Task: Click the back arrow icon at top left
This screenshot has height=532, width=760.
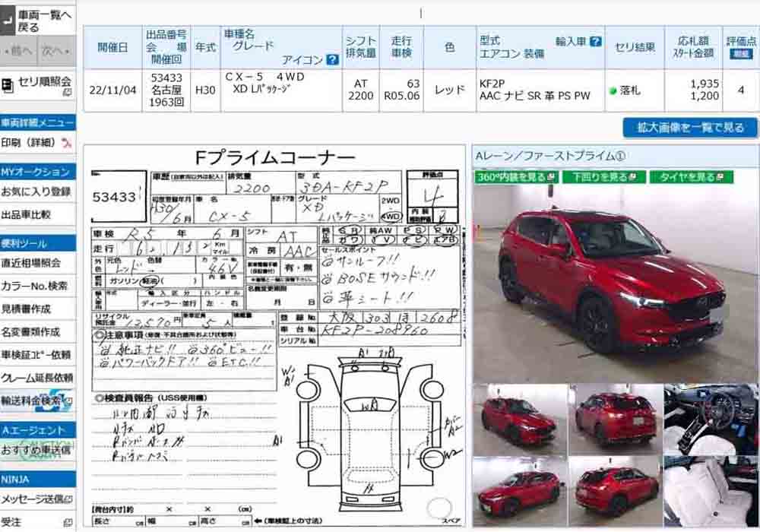Action: [8, 21]
